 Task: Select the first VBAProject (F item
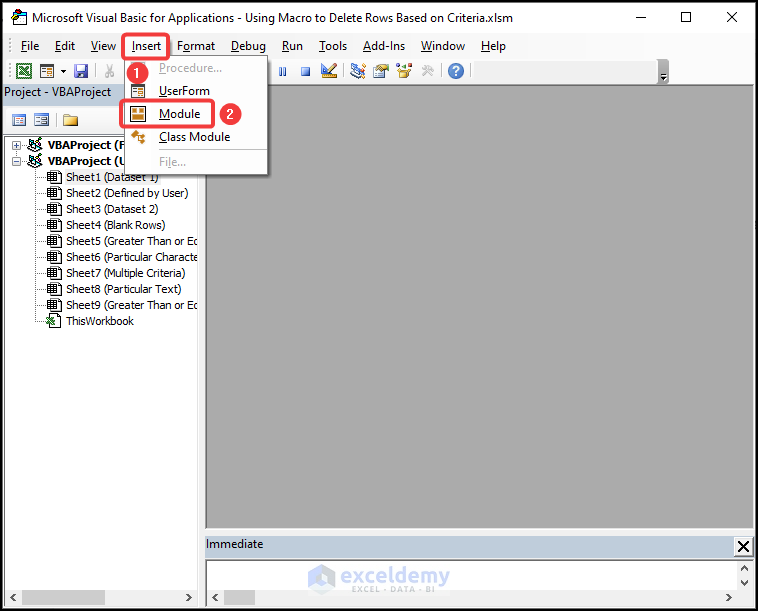point(86,145)
